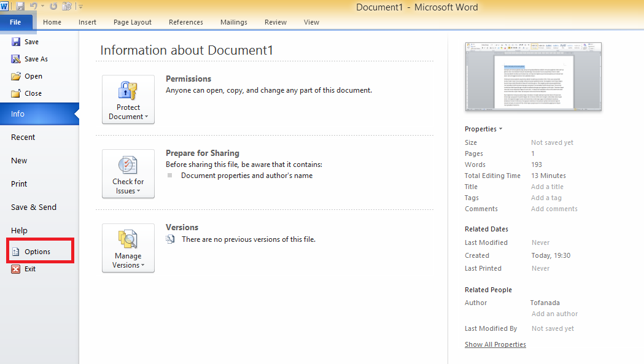This screenshot has height=364, width=644.
Task: Click the Pages value 1
Action: point(533,153)
